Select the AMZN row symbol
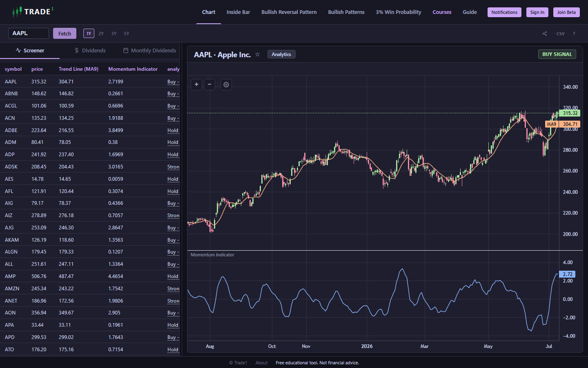The width and height of the screenshot is (588, 368). (12, 289)
